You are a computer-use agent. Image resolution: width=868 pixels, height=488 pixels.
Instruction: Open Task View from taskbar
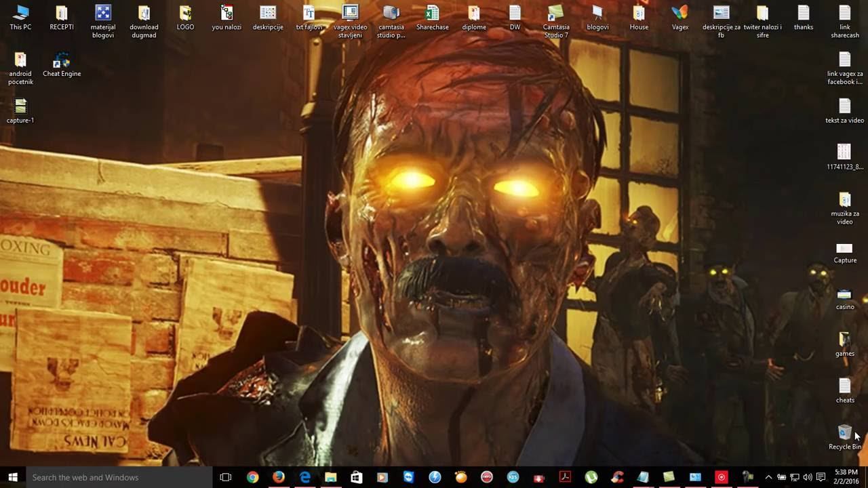pos(226,477)
